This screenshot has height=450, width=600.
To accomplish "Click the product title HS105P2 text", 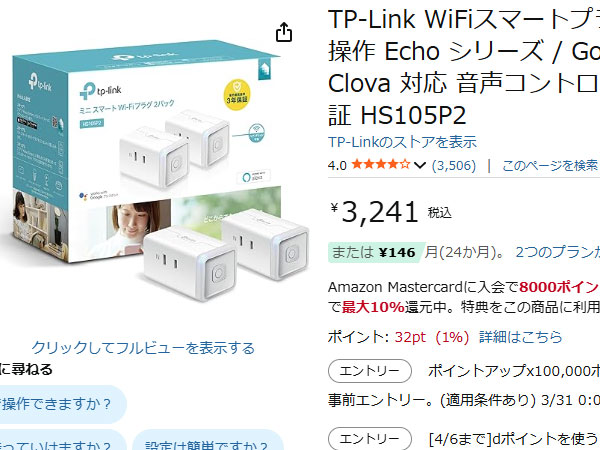I will [x=413, y=116].
